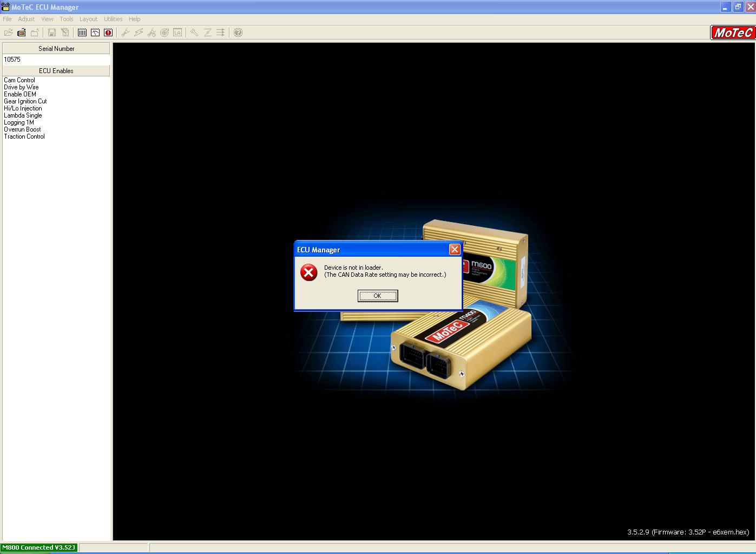Click the Open file folder icon
The width and height of the screenshot is (756, 554).
click(8, 32)
